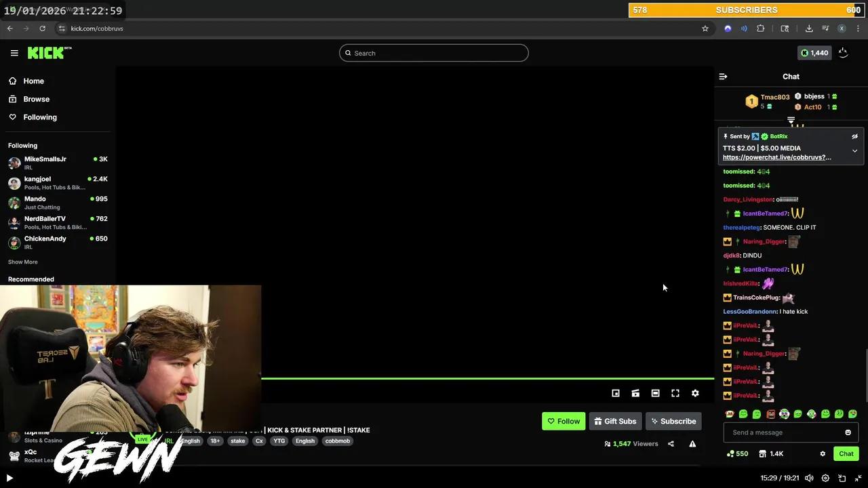
Task: Exit fullscreen in video player
Action: point(858,478)
